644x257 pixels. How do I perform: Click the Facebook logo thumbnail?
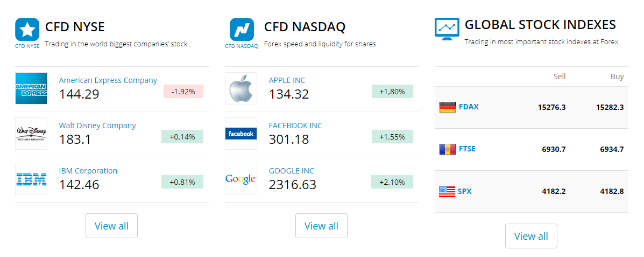(241, 134)
